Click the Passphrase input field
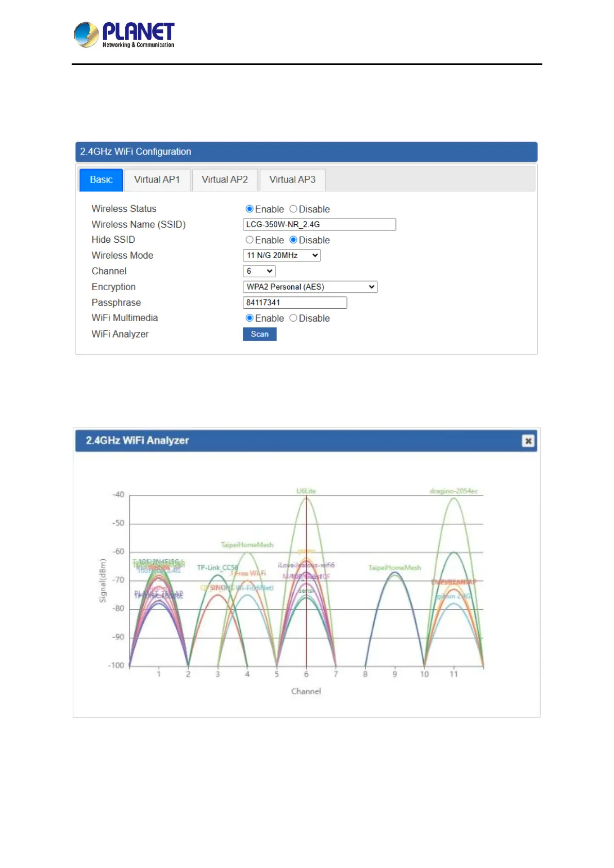The height and width of the screenshot is (868, 614). pyautogui.click(x=294, y=303)
